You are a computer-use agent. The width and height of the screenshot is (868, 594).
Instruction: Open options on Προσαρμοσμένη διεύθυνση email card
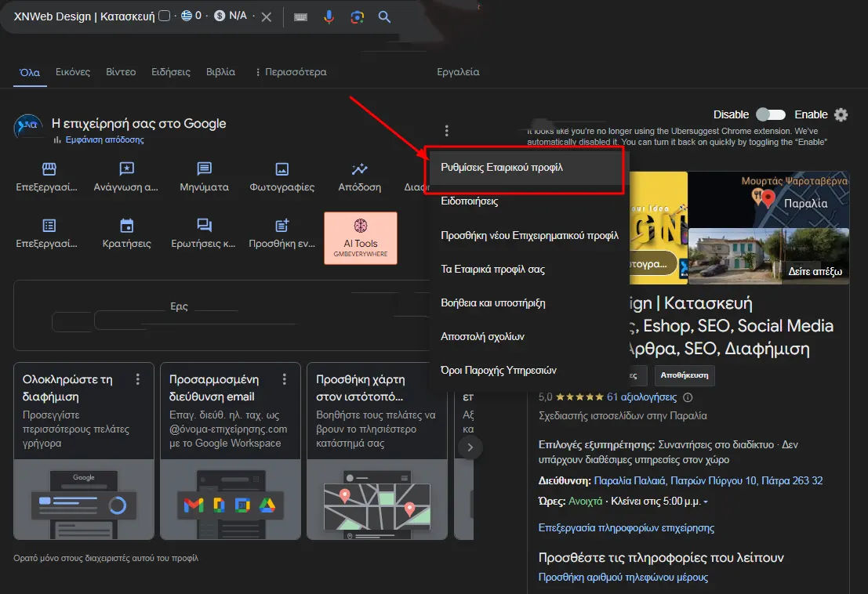click(x=285, y=378)
